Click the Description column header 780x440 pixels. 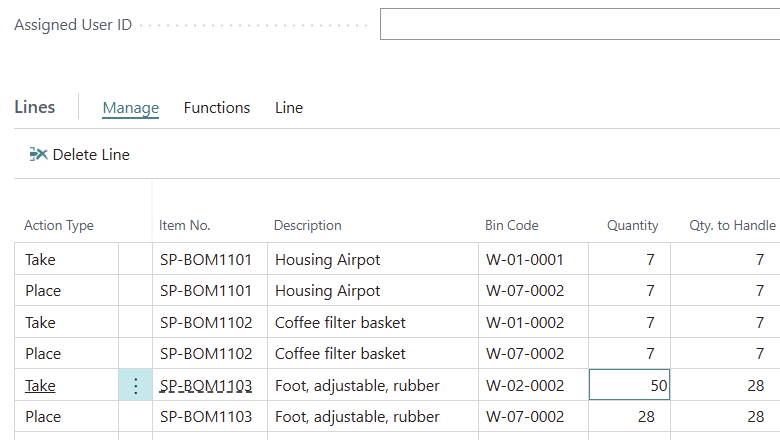pyautogui.click(x=308, y=226)
